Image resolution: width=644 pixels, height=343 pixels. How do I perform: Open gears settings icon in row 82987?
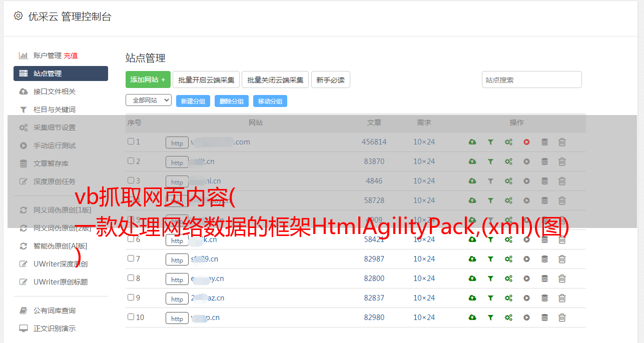[x=508, y=259]
